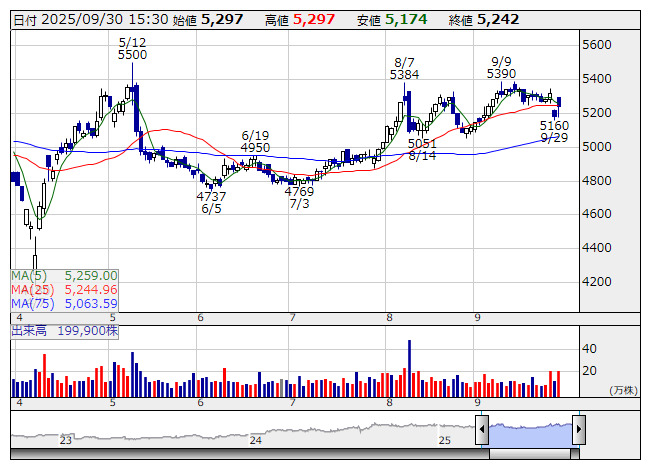Click the 40 volume axis label
This screenshot has height=470, width=653.
click(x=589, y=348)
